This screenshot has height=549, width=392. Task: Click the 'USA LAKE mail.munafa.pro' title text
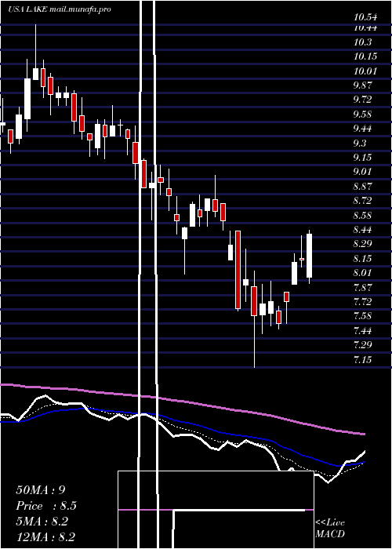tap(60, 9)
